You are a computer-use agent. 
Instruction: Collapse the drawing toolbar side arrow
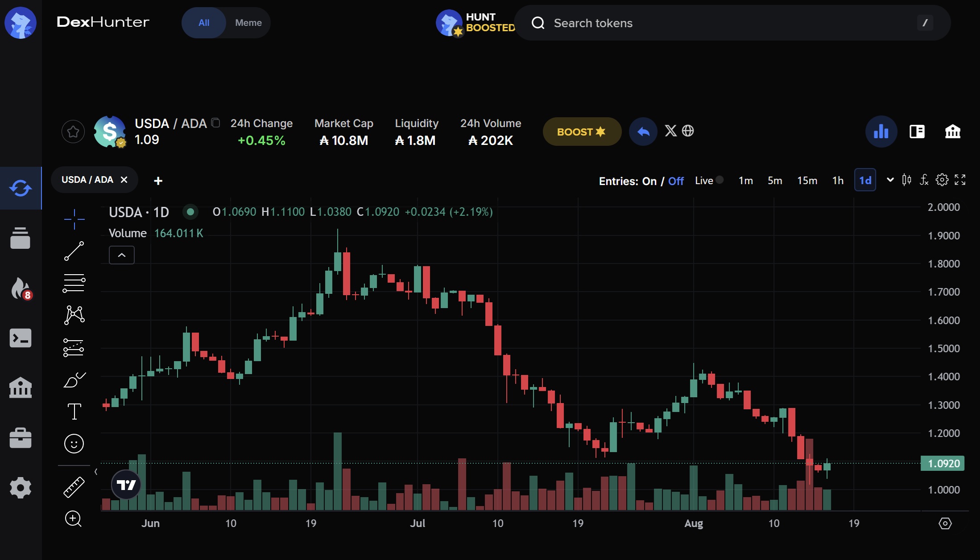click(96, 471)
